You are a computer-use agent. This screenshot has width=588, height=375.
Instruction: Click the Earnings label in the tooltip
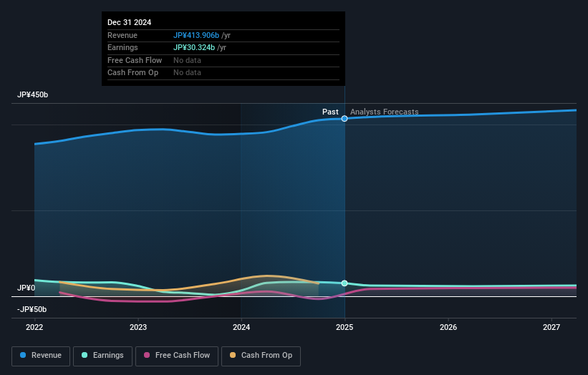tap(122, 47)
